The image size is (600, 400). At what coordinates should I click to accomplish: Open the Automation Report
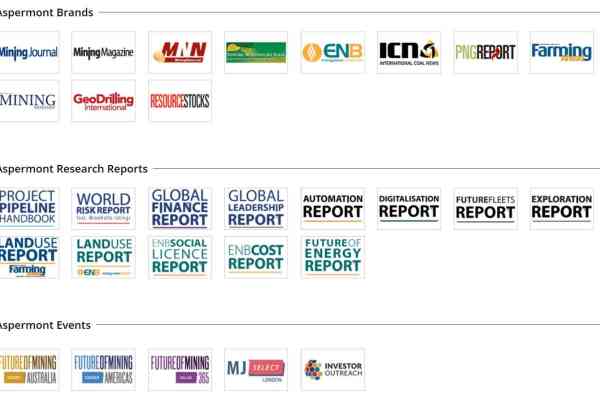[333, 208]
